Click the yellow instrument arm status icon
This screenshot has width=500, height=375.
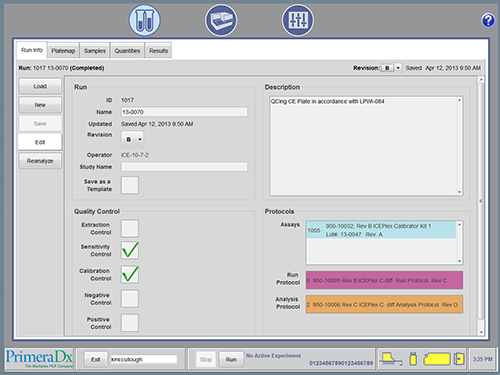point(391,359)
